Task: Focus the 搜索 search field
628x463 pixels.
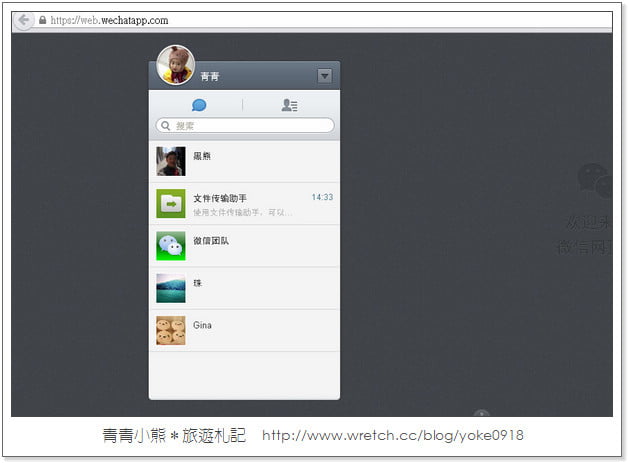Action: 245,125
